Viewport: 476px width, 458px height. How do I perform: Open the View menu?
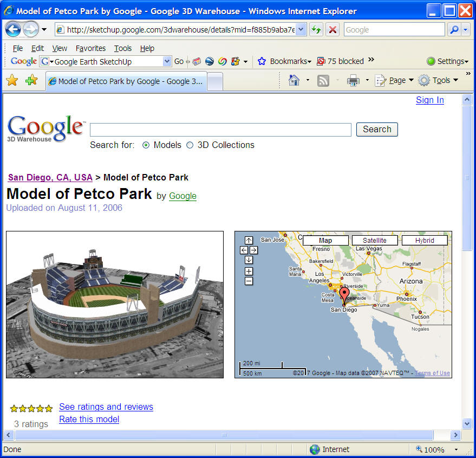point(60,48)
